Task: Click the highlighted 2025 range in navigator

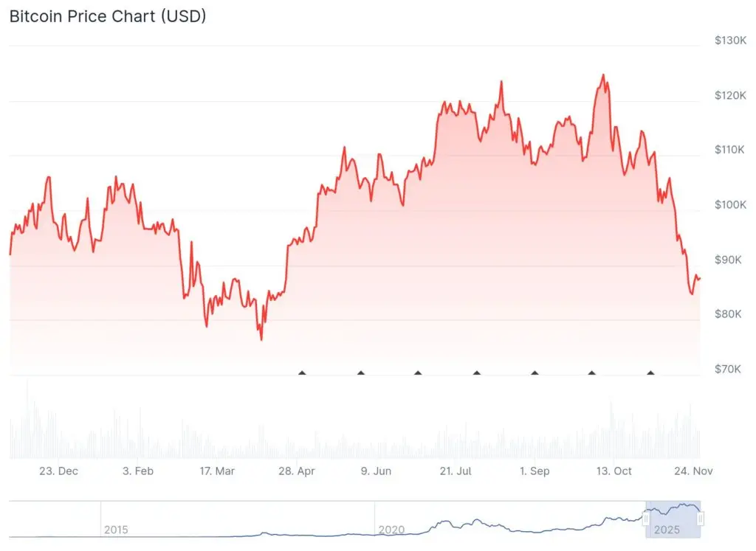Action: pos(673,519)
